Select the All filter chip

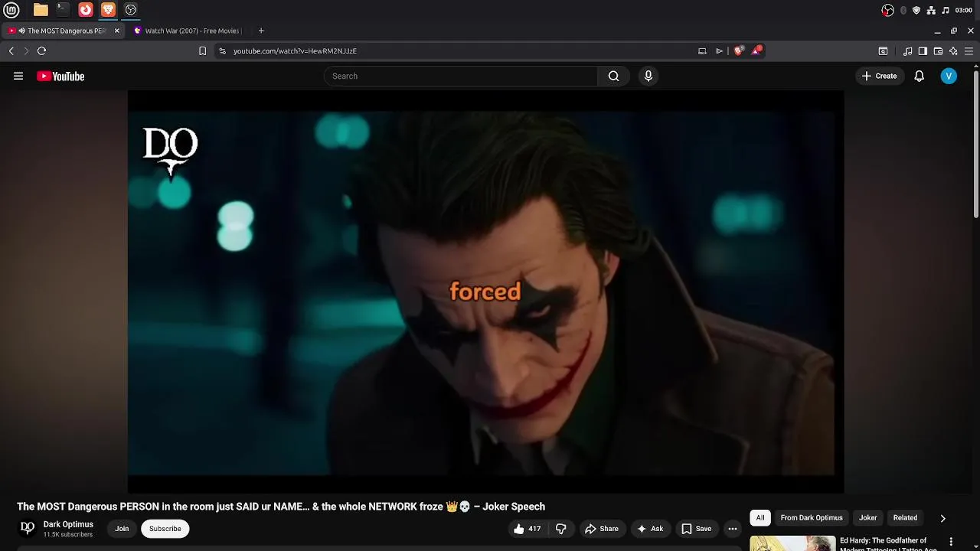pos(760,518)
